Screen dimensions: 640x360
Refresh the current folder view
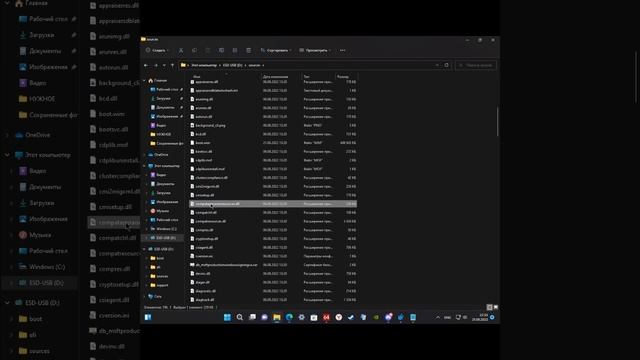pos(446,65)
